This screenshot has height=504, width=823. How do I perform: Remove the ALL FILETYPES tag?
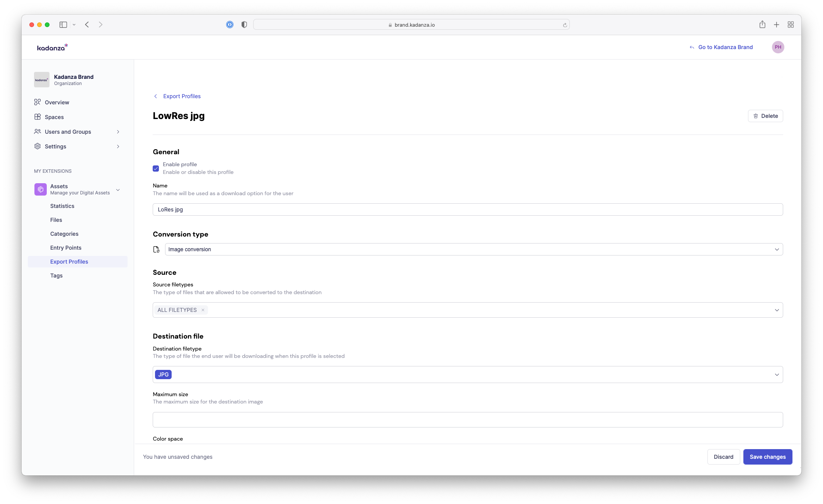pos(203,310)
